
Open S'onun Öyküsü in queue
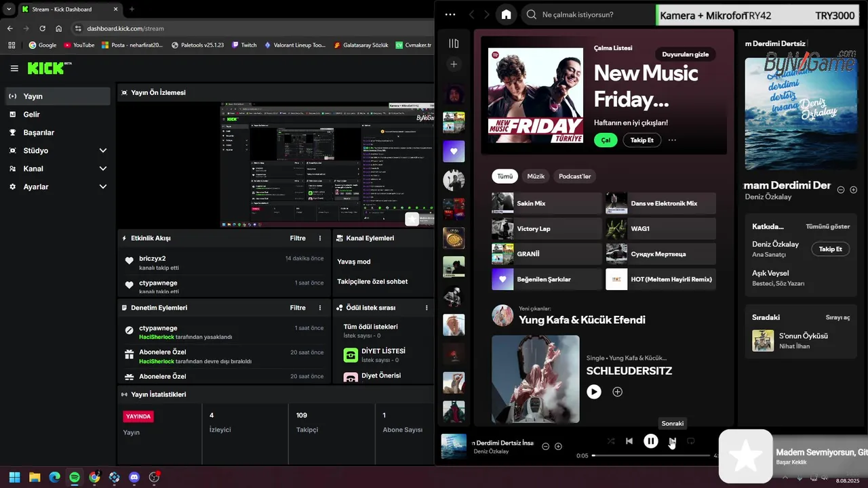tap(801, 340)
